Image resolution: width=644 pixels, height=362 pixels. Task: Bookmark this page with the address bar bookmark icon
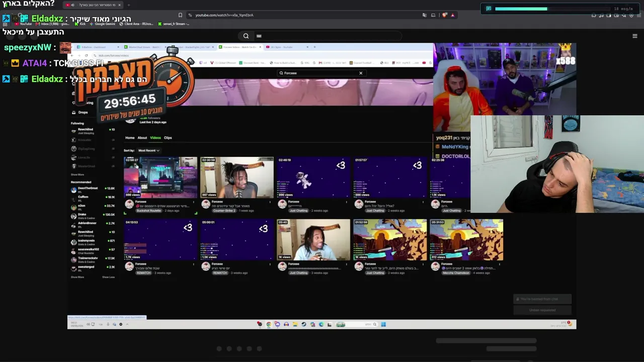click(181, 15)
